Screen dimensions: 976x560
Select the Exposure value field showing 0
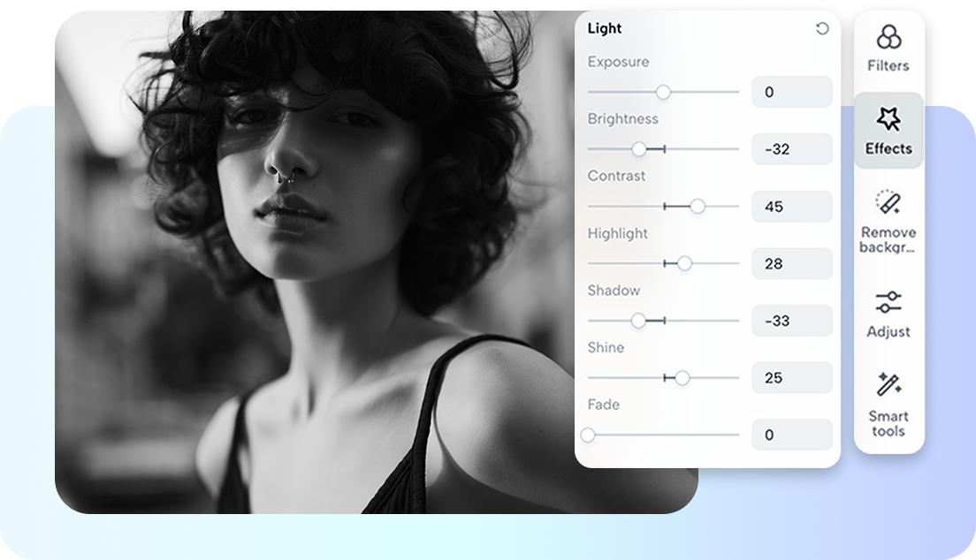tap(791, 92)
